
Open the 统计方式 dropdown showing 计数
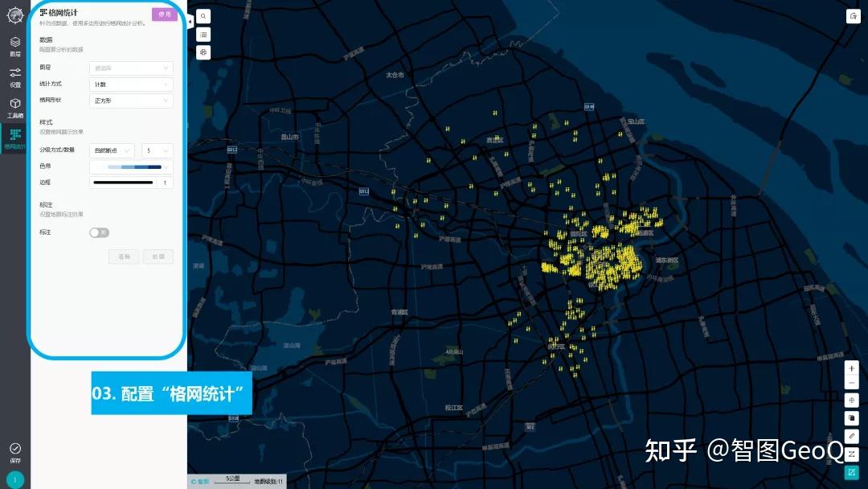[131, 84]
